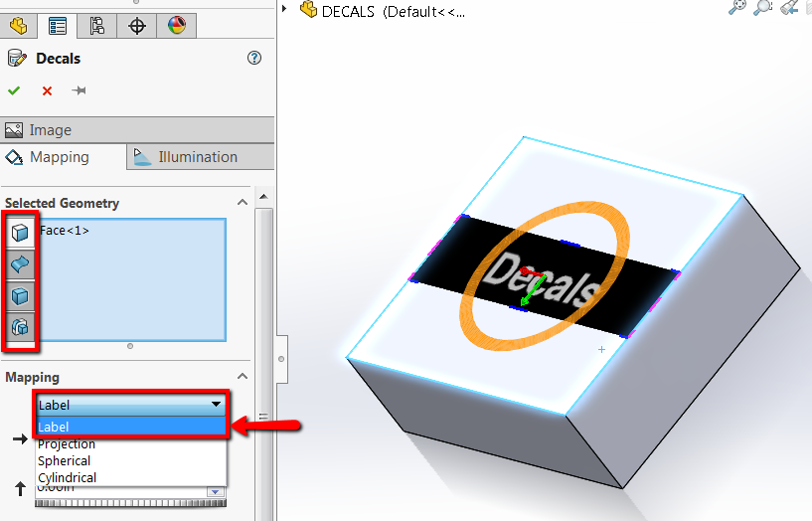This screenshot has height=521, width=812.
Task: Enable the Select Faces filter icon
Action: click(20, 233)
